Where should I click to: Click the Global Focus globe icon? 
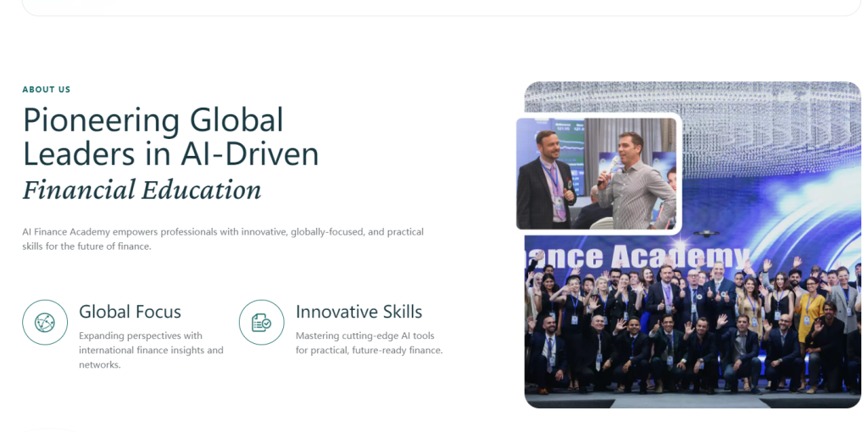point(45,323)
